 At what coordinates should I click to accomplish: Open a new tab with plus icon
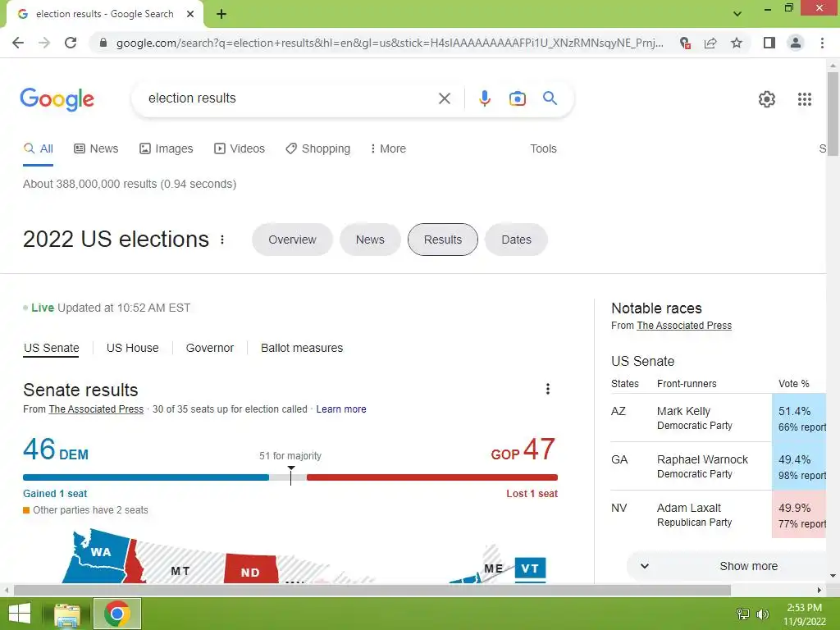click(x=221, y=14)
